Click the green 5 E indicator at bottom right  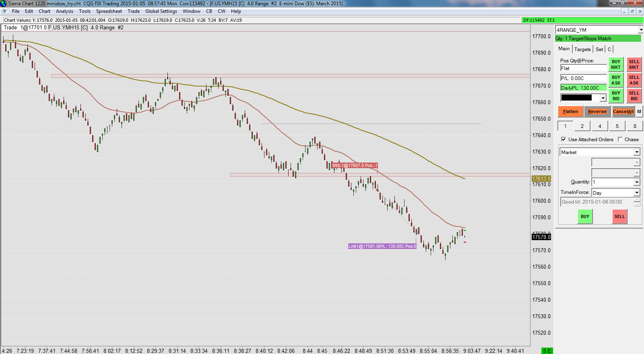pos(547,351)
